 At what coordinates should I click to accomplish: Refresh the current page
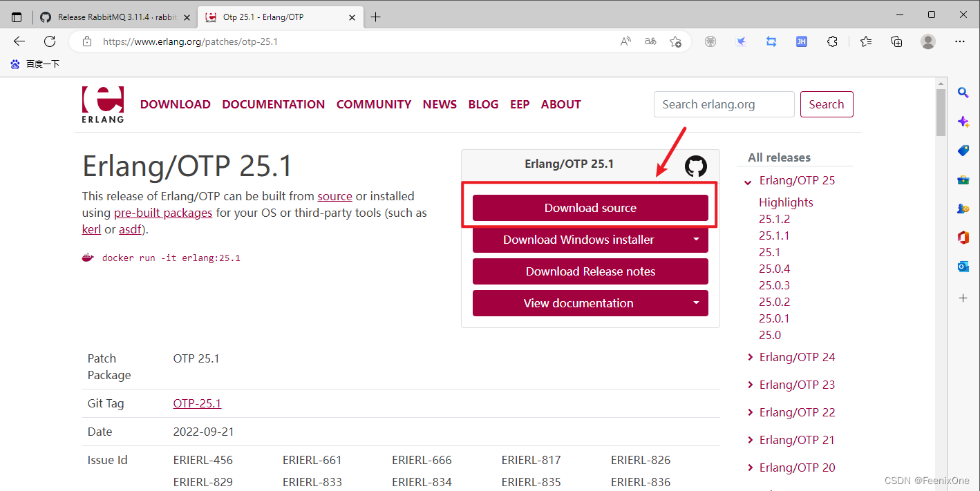click(50, 41)
